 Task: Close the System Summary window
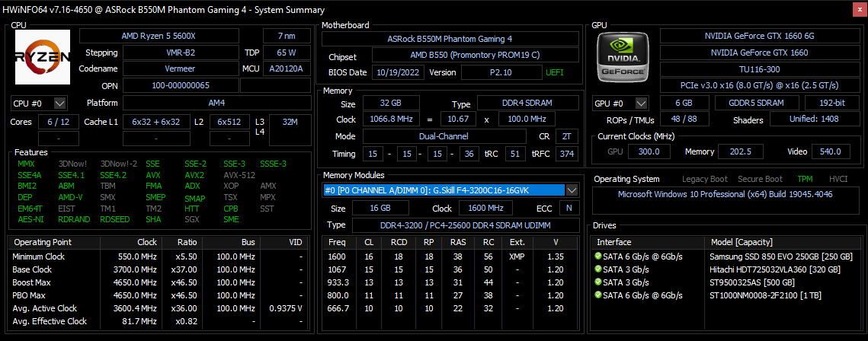tap(859, 9)
